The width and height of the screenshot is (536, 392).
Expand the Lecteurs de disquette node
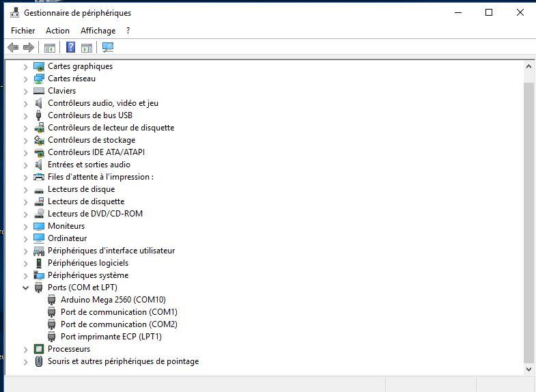(26, 202)
